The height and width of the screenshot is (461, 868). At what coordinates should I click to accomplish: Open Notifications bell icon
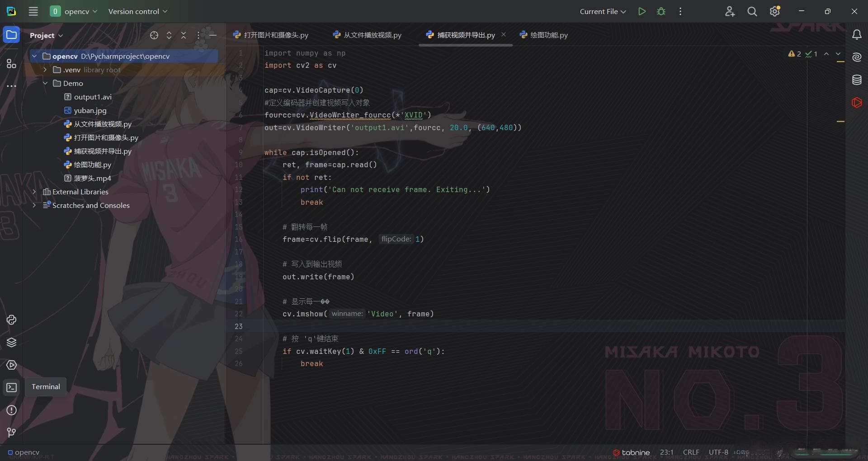coord(857,35)
